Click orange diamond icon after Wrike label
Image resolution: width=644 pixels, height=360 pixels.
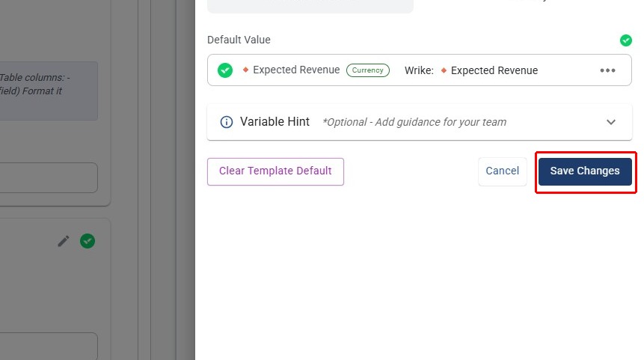[444, 70]
